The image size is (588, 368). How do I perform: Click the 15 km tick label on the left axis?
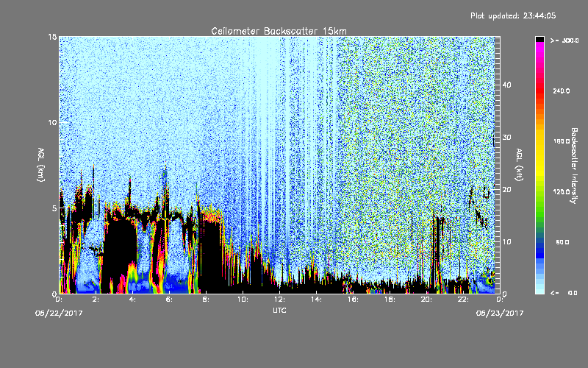[52, 37]
